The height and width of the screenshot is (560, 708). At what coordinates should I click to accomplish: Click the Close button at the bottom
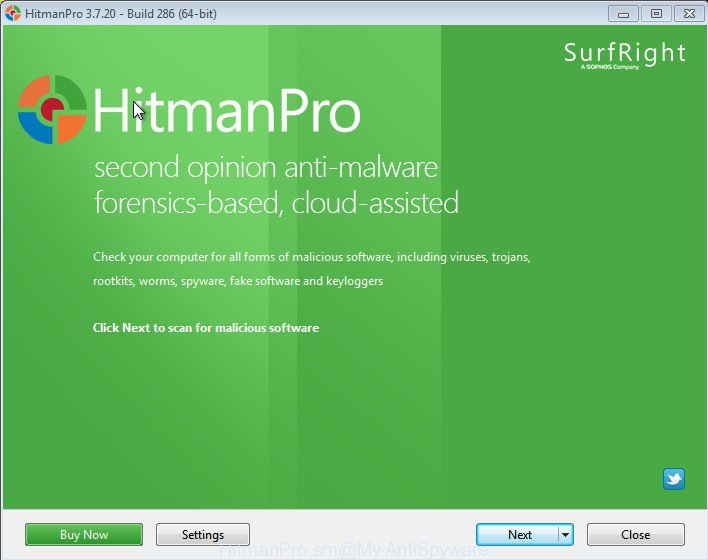636,535
